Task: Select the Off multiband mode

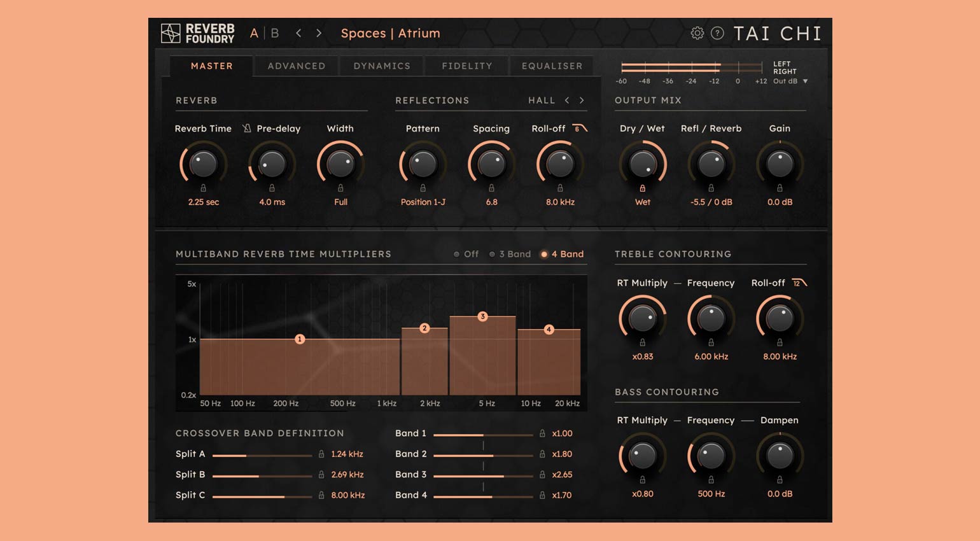Action: tap(466, 254)
